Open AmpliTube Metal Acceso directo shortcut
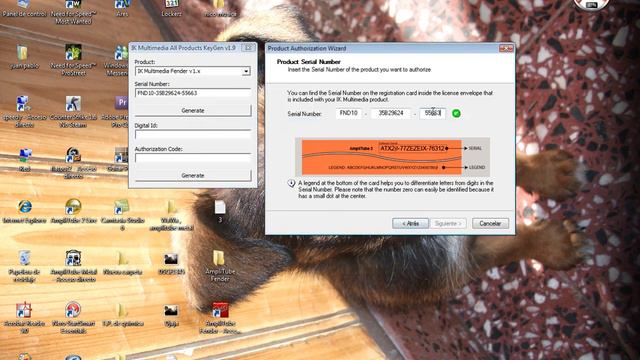The image size is (640, 360). click(73, 258)
